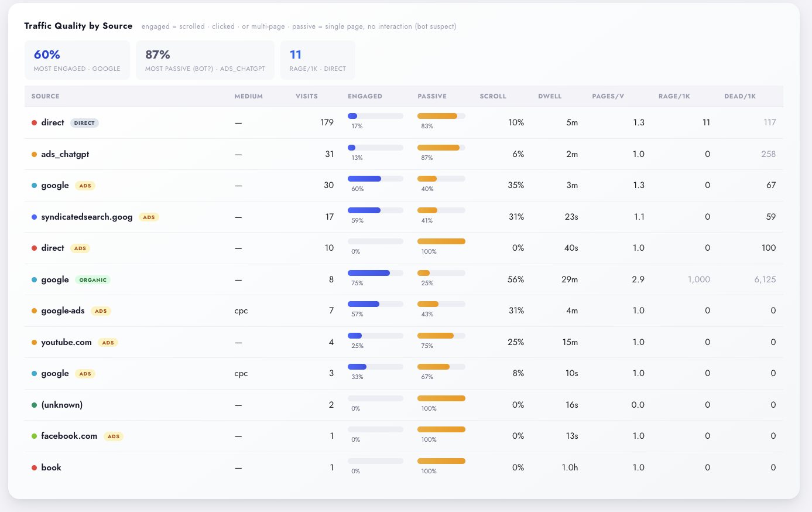812x512 pixels.
Task: Click the blue dot beside syndicatedsearch.goog
Action: click(34, 217)
